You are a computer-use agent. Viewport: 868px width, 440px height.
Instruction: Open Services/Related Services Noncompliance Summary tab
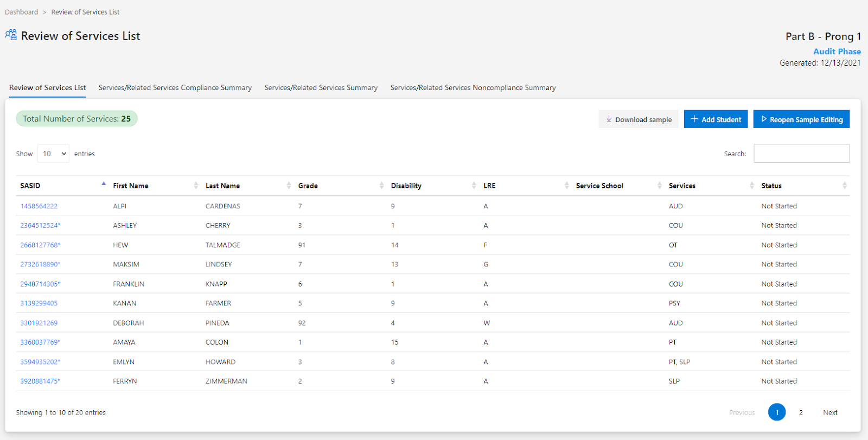click(x=473, y=88)
